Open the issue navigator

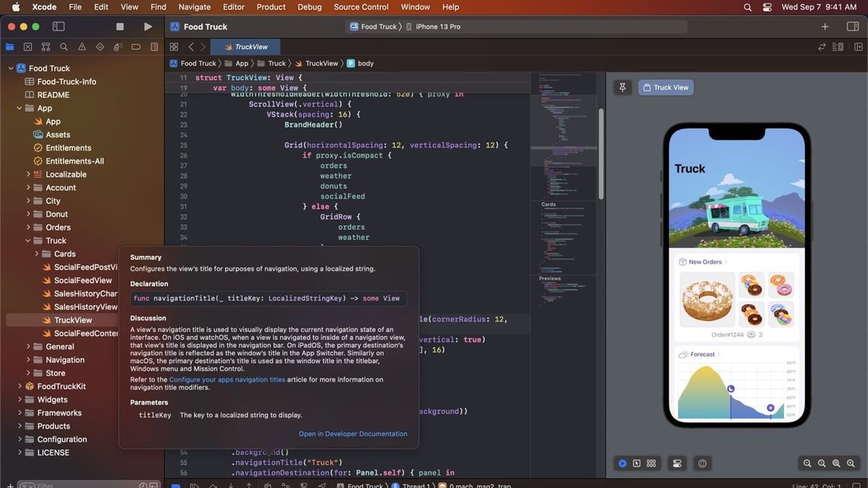point(82,46)
